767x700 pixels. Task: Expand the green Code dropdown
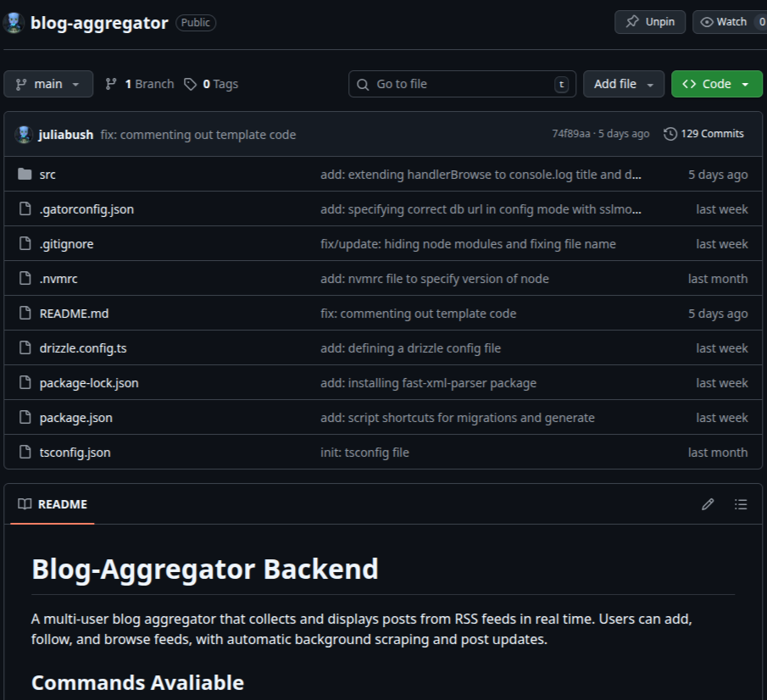[x=716, y=84]
